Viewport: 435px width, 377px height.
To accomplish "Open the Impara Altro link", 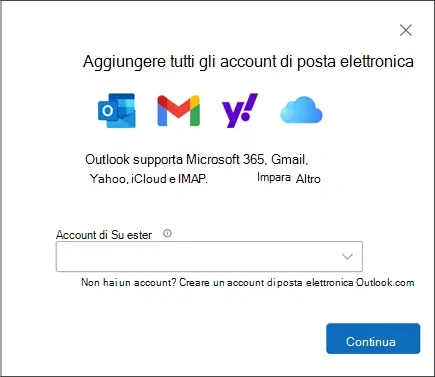I will [289, 178].
